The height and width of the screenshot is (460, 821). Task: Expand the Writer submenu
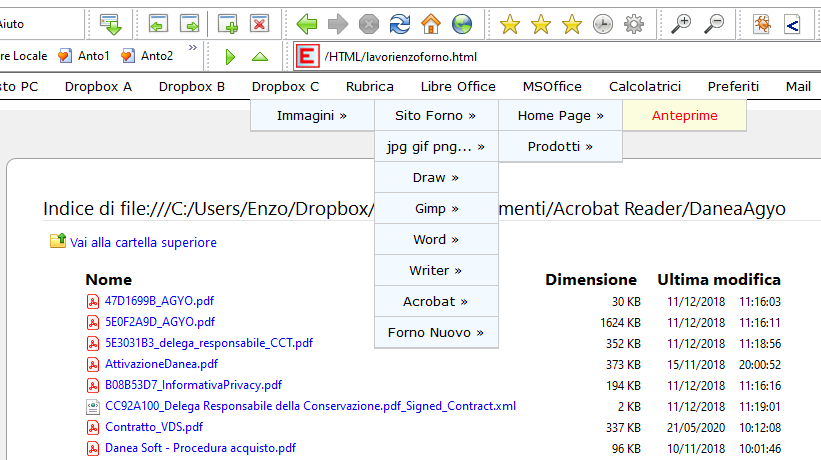click(x=436, y=270)
